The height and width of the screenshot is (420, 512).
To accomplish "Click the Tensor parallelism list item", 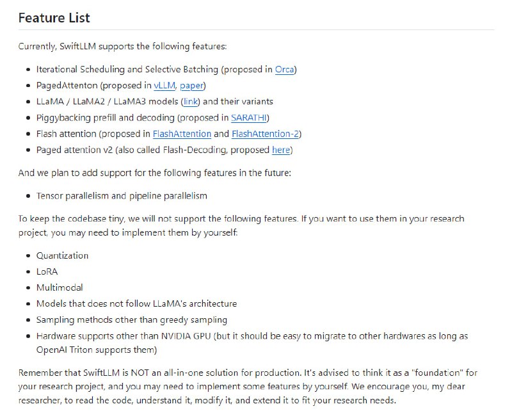I will [122, 195].
